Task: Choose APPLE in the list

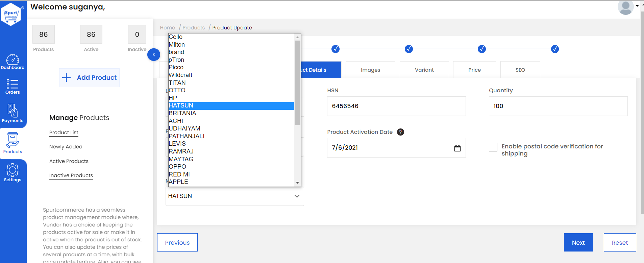Action: pos(231,182)
